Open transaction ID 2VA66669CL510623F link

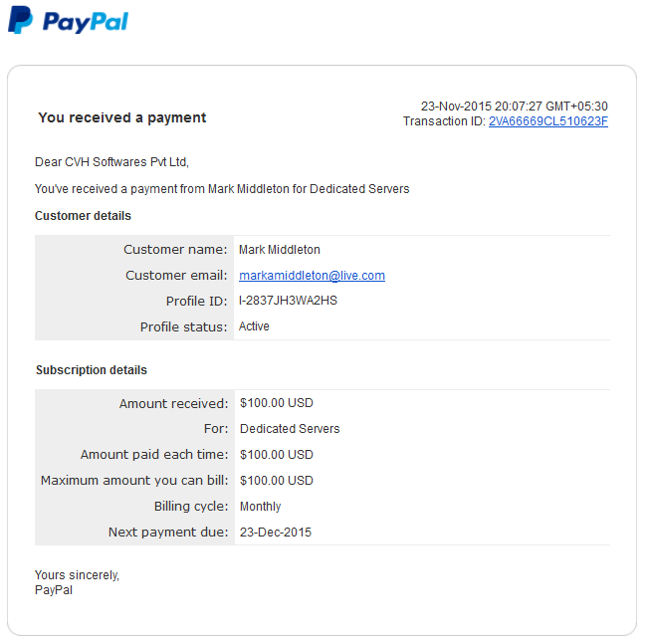pyautogui.click(x=548, y=121)
